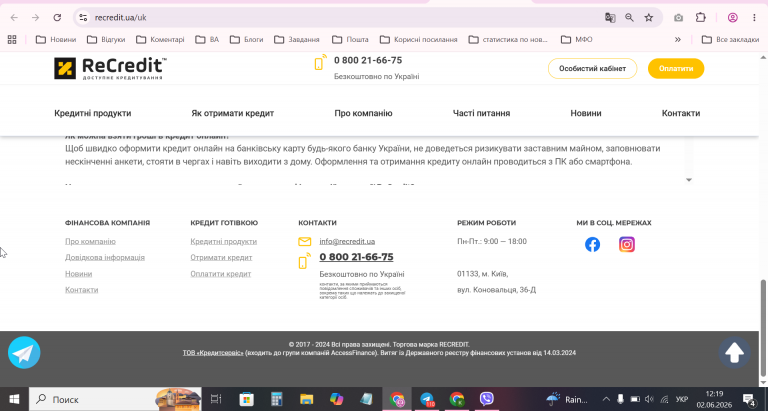This screenshot has width=768, height=411.
Task: Open the Chrome three-dot menu
Action: pyautogui.click(x=754, y=18)
